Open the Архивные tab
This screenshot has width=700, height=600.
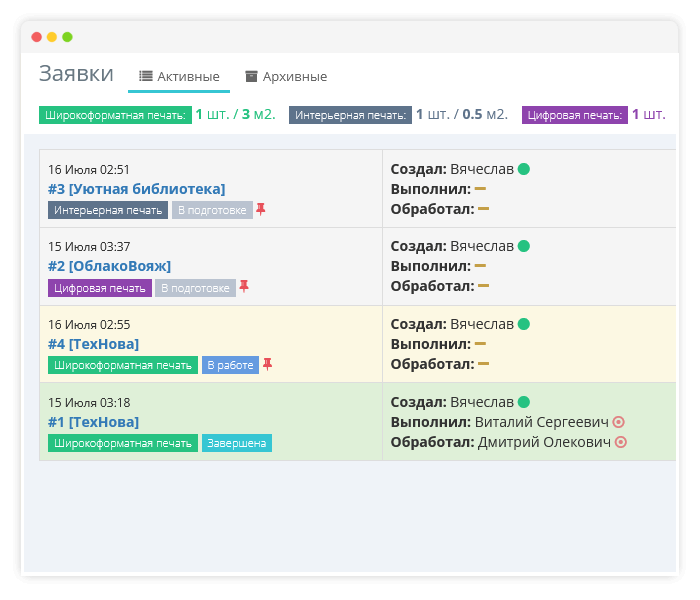[286, 77]
